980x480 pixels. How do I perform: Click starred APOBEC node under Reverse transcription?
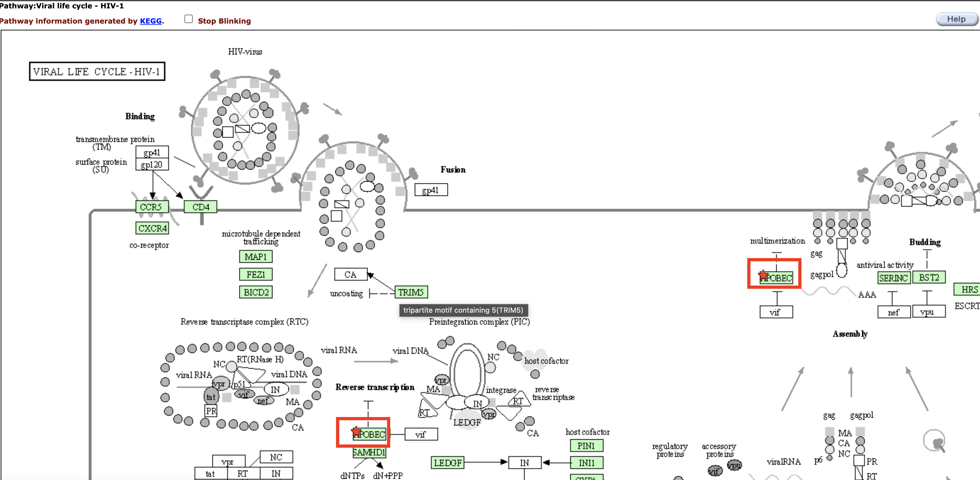tap(369, 434)
